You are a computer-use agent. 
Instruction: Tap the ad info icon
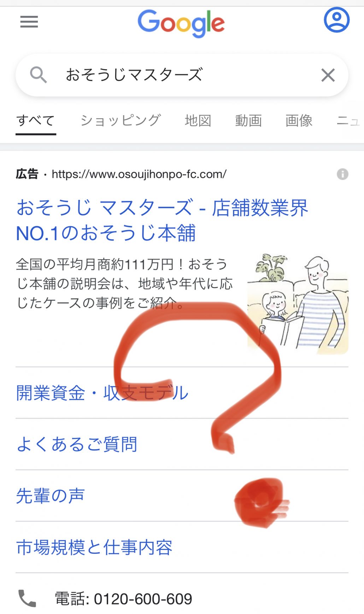point(342,174)
